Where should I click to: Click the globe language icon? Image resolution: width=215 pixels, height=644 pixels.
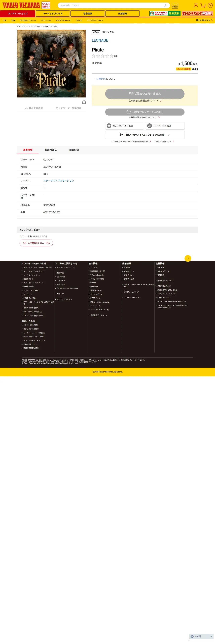pyautogui.click(x=192, y=636)
